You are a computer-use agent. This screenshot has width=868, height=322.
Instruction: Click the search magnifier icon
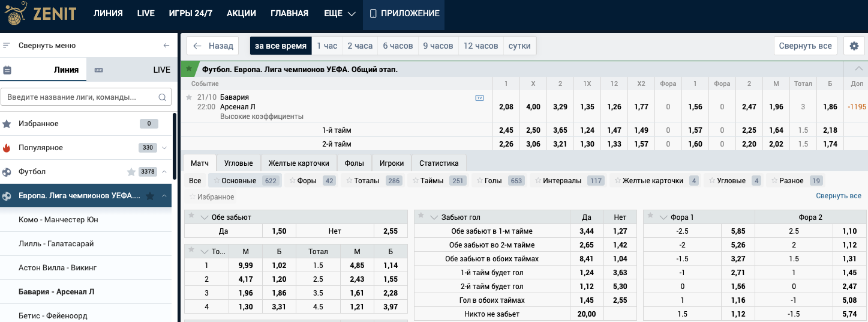(162, 97)
